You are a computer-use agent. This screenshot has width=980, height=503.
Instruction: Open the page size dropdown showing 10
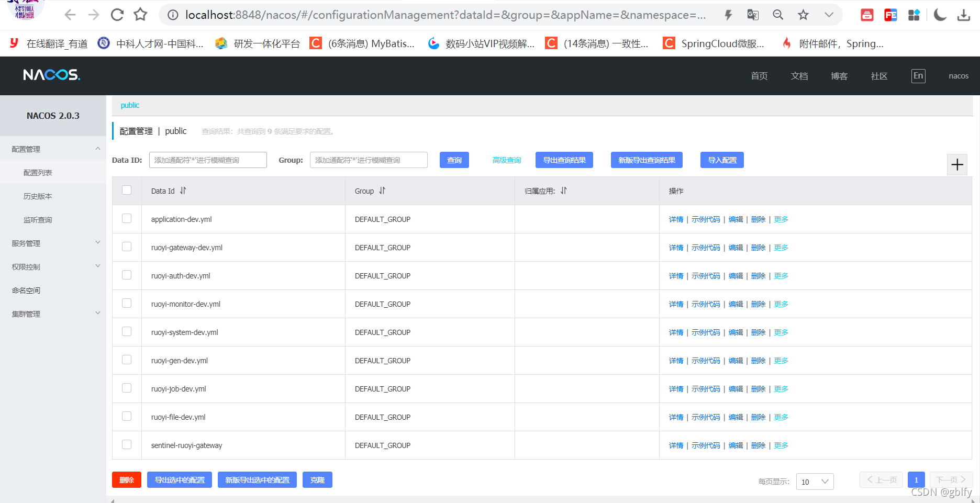click(815, 481)
